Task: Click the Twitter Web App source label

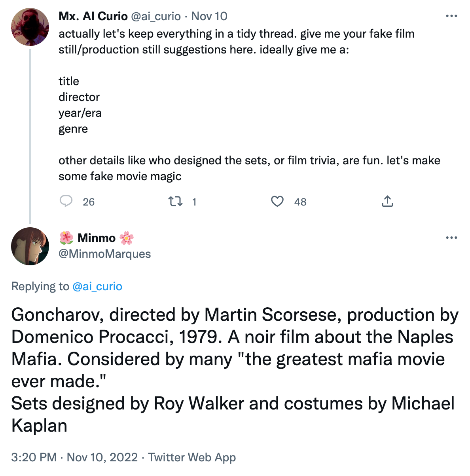Action: 192,457
